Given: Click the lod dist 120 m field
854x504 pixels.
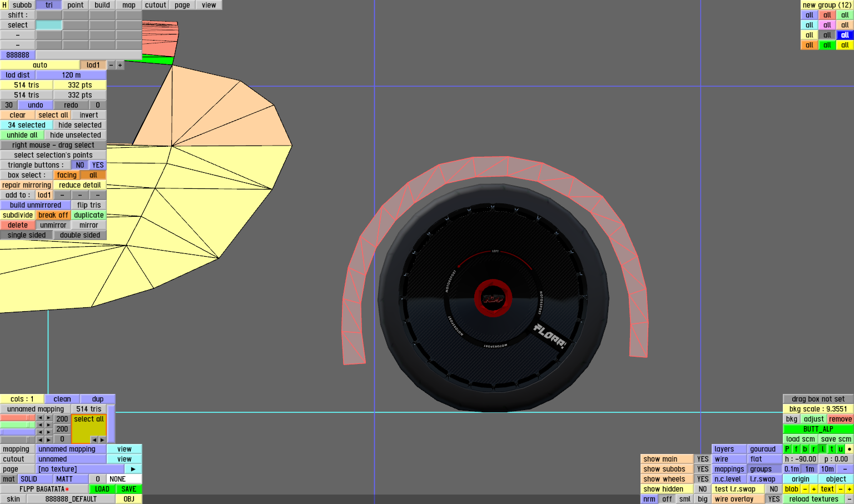Looking at the screenshot, I should coord(71,75).
